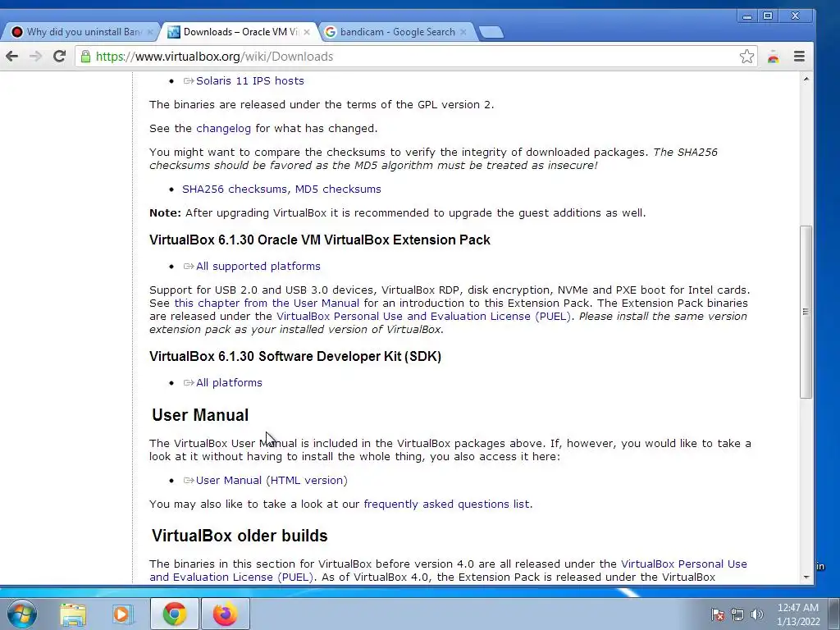840x630 pixels.
Task: Open a new browser tab
Action: pyautogui.click(x=491, y=32)
